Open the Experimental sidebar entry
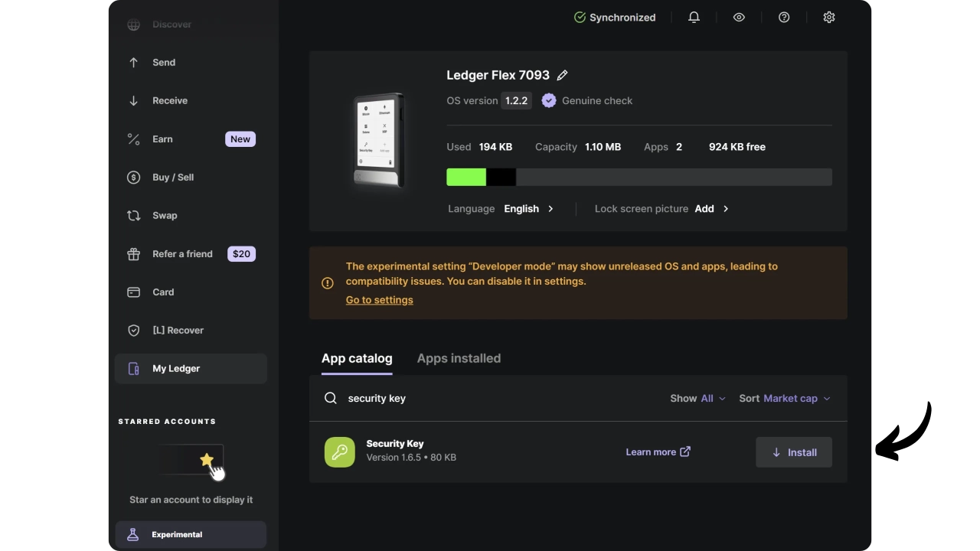 point(191,535)
